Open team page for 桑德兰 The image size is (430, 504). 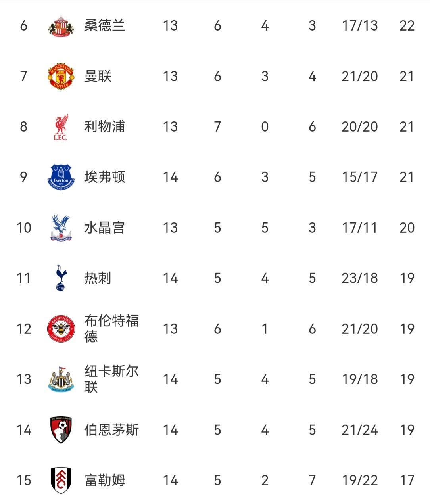105,26
